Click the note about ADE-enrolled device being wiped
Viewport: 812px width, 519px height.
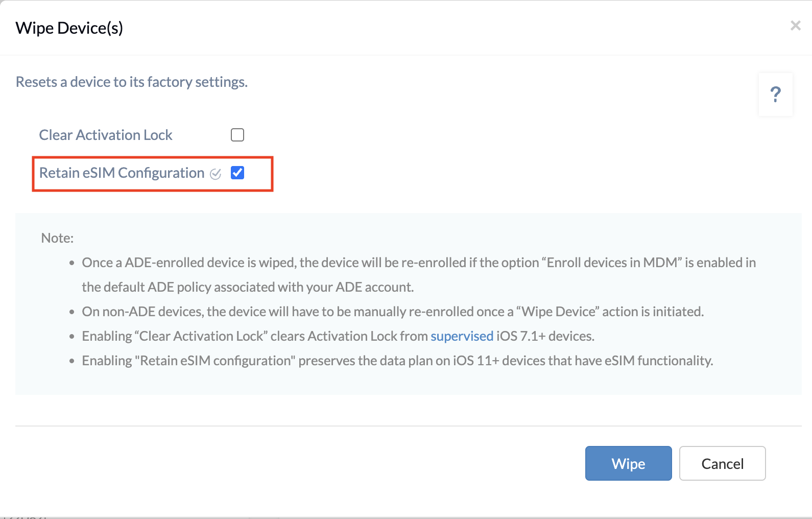click(419, 275)
